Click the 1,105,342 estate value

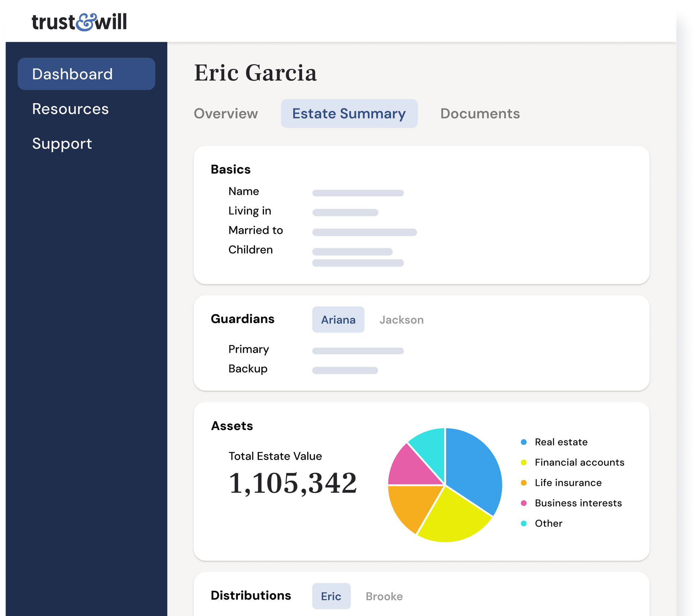click(x=293, y=483)
